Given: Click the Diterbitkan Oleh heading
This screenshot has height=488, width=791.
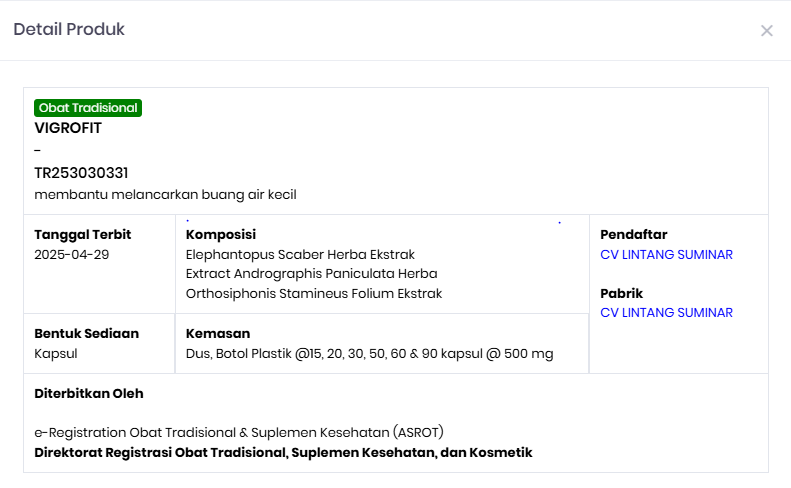Looking at the screenshot, I should pos(89,393).
